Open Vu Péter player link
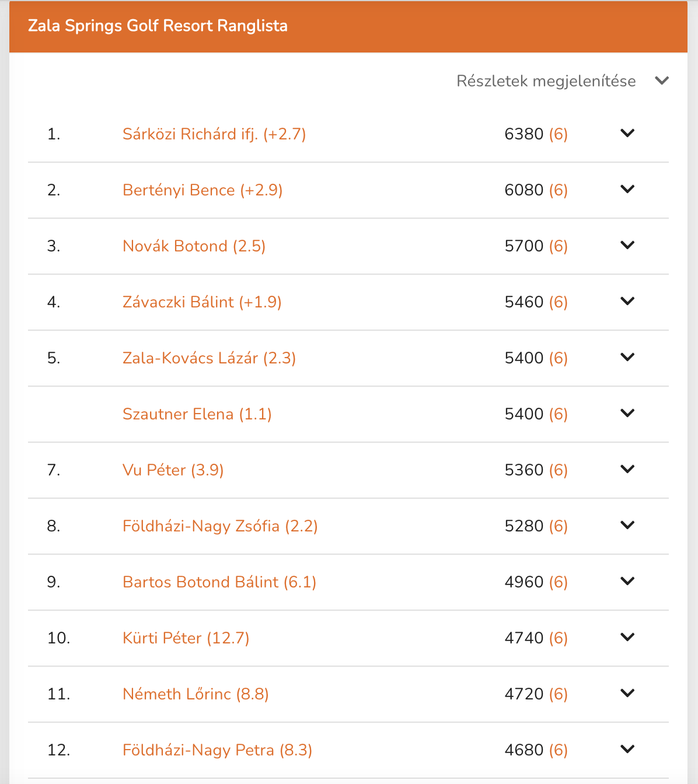This screenshot has height=784, width=698. click(173, 470)
